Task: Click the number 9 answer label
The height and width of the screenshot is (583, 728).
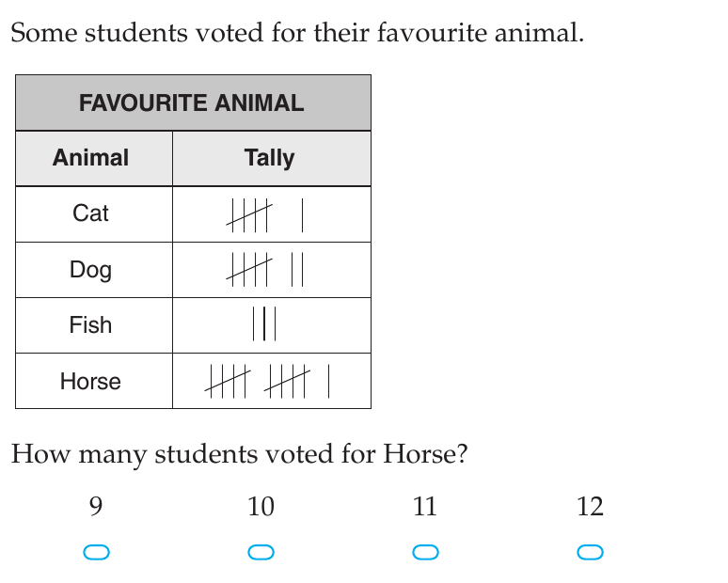Action: [x=96, y=506]
